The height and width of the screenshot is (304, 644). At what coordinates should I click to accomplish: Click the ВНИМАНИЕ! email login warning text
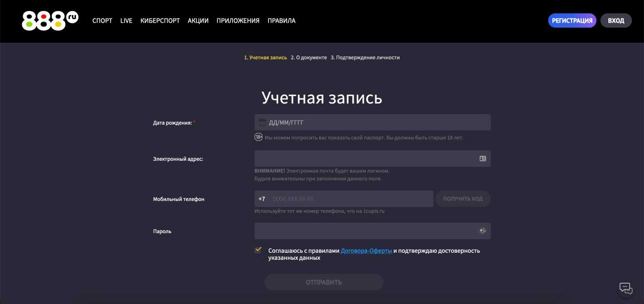coord(322,174)
